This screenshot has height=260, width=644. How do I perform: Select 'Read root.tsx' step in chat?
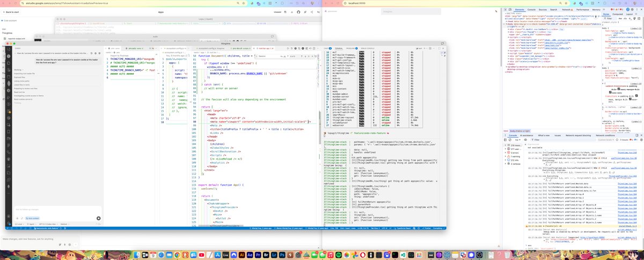(x=19, y=92)
